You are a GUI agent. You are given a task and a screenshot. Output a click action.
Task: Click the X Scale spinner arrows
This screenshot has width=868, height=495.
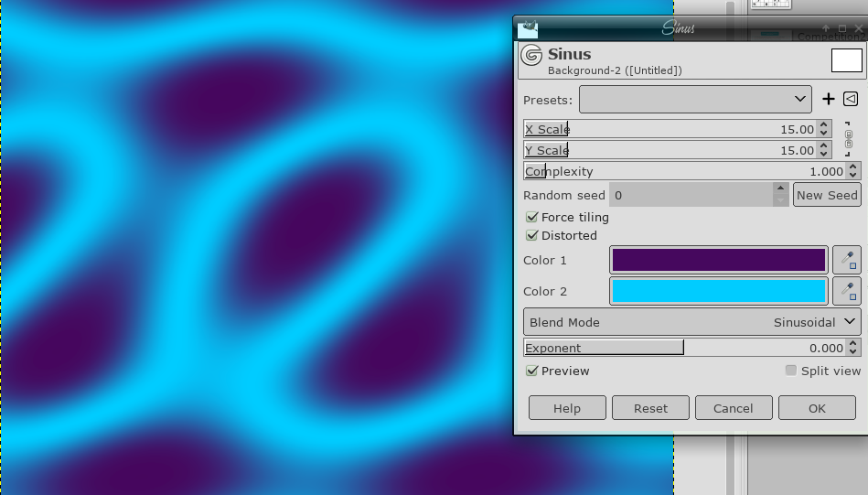824,129
